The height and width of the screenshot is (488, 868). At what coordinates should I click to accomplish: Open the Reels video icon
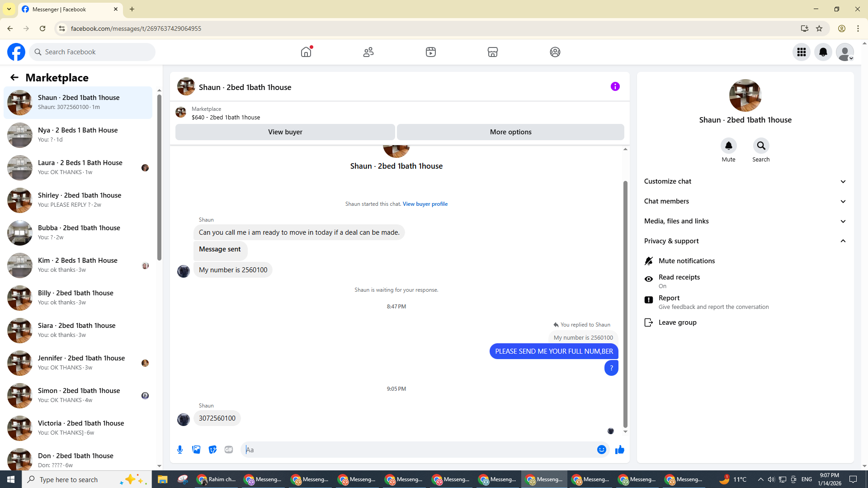click(x=431, y=52)
